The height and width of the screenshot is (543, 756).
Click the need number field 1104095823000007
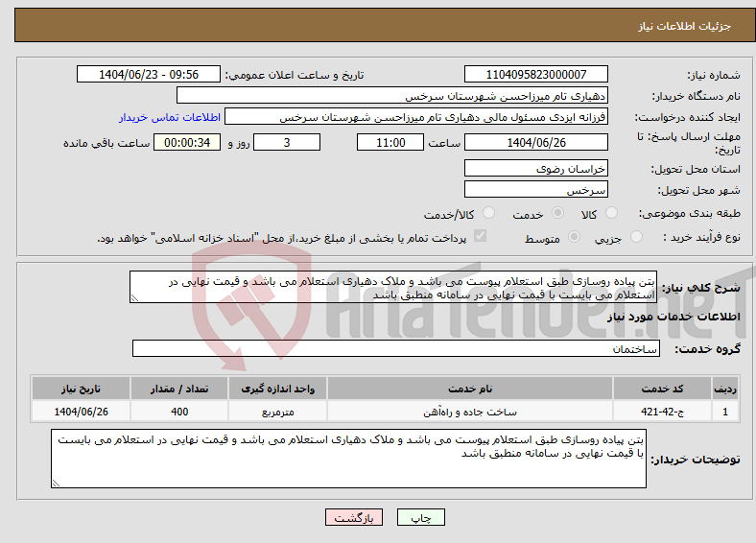(535, 74)
